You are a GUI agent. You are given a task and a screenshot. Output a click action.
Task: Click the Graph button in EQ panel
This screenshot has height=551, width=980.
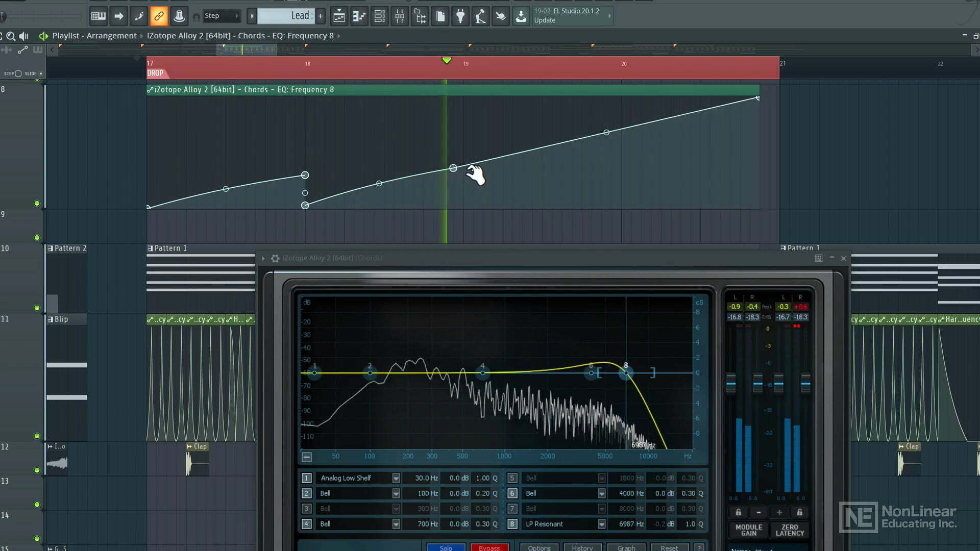(626, 546)
